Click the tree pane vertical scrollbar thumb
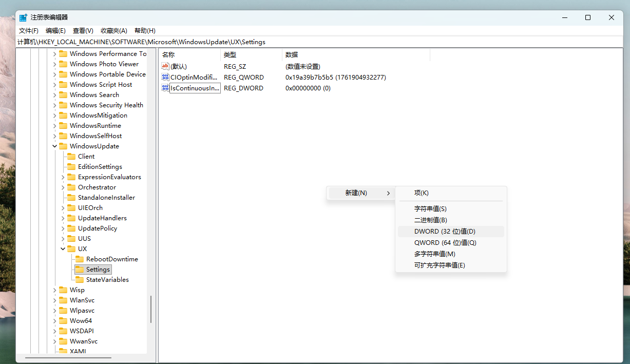Image resolution: width=630 pixels, height=364 pixels. pyautogui.click(x=151, y=309)
